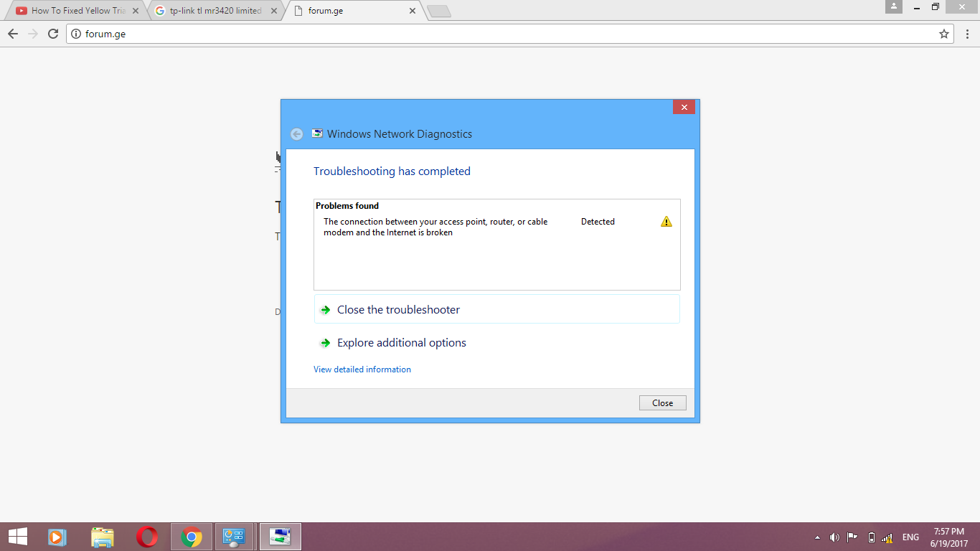Reload the forum.ge page
Image resolution: width=980 pixels, height=551 pixels.
52,34
